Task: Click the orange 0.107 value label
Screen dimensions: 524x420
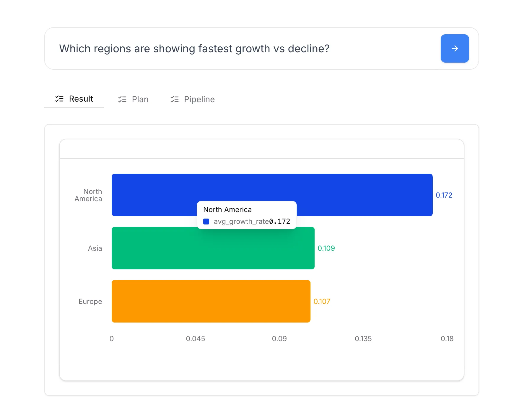Action: coord(322,302)
